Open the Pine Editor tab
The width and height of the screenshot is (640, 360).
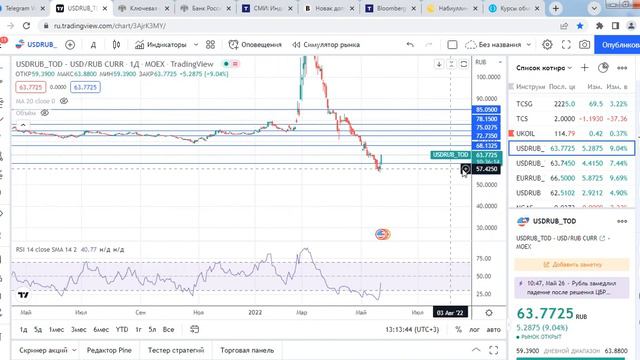tap(109, 350)
